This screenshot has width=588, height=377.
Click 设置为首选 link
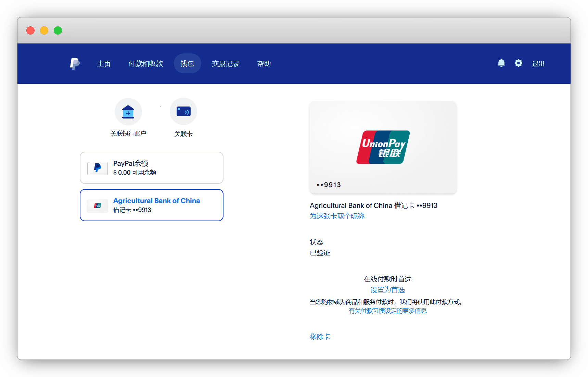pyautogui.click(x=387, y=290)
